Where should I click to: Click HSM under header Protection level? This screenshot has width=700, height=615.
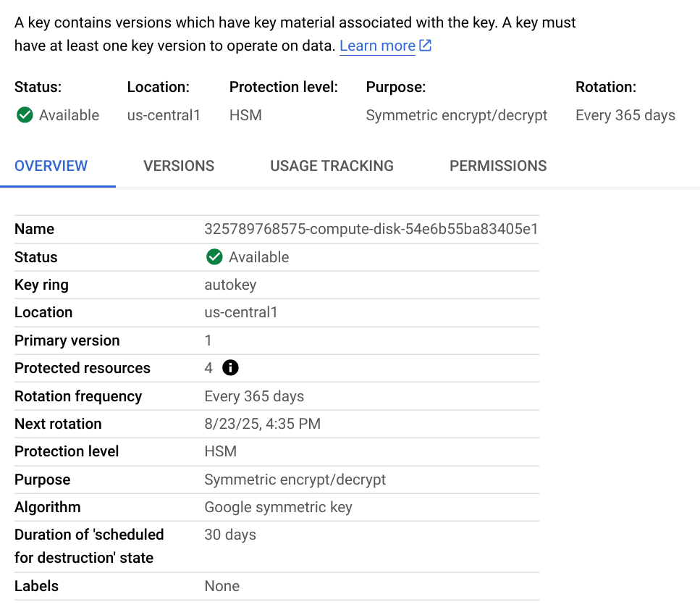(245, 115)
